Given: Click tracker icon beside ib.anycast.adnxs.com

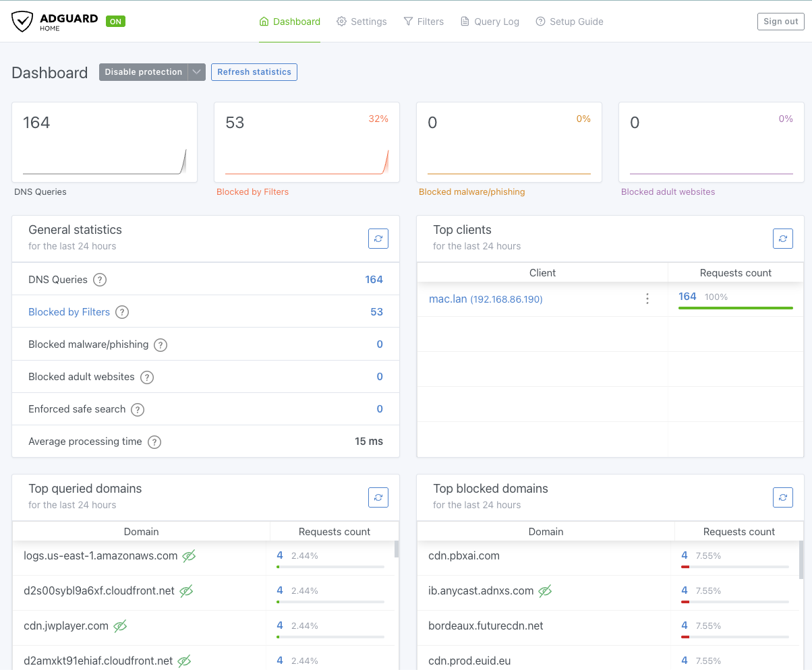Looking at the screenshot, I should pos(545,591).
